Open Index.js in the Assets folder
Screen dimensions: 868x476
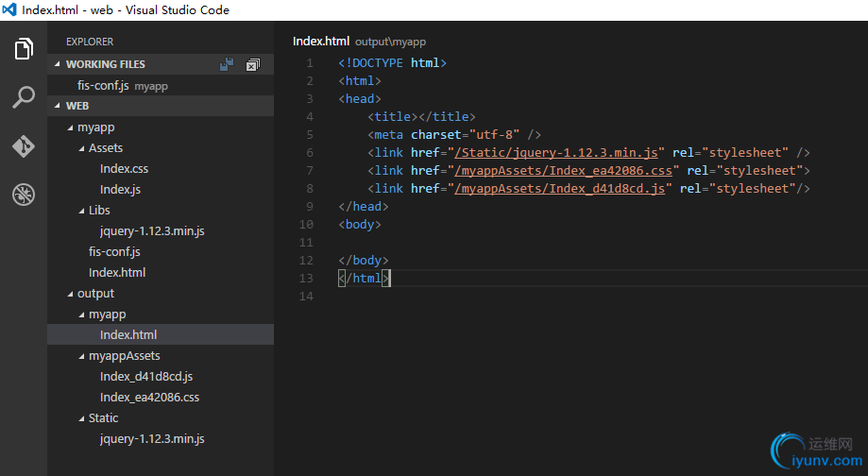120,189
